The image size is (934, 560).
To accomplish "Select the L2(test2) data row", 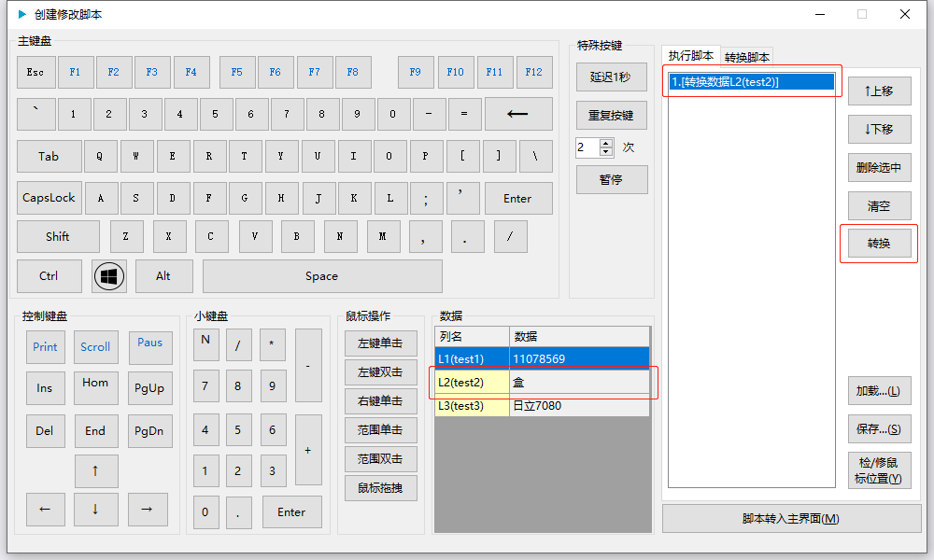I will (x=542, y=382).
